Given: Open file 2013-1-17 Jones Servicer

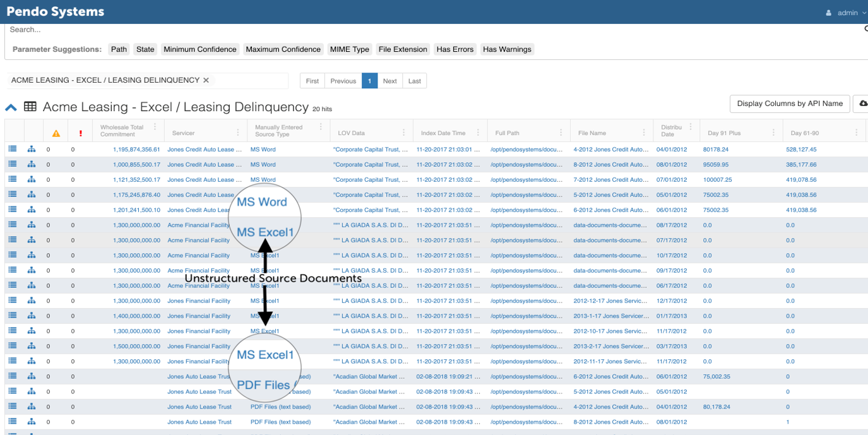Looking at the screenshot, I should (x=611, y=316).
